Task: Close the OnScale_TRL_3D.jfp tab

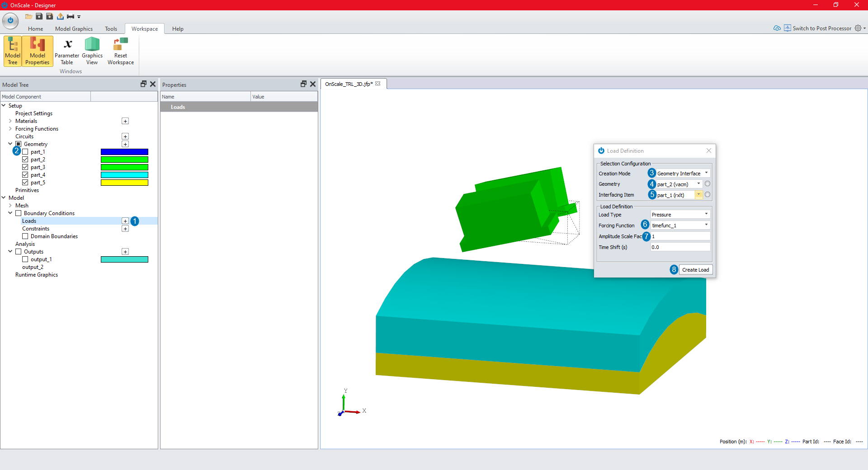Action: tap(378, 84)
